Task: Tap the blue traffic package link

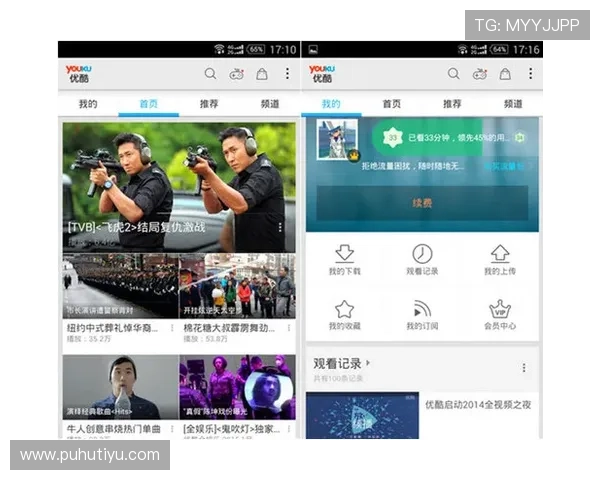Action: point(504,166)
